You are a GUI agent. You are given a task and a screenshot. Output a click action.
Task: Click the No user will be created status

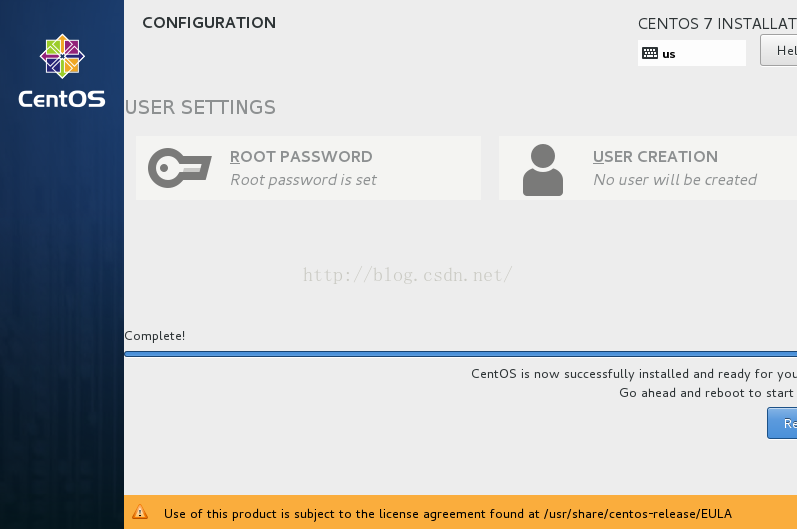[675, 180]
